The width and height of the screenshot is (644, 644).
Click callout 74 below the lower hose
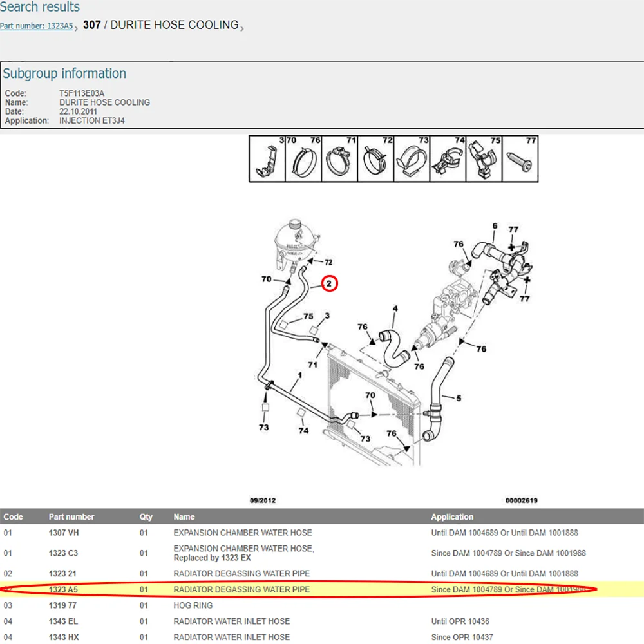coord(303,430)
